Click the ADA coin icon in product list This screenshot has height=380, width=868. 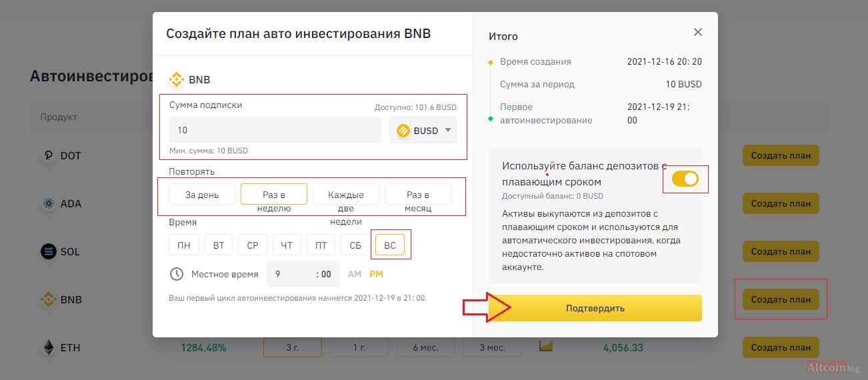(49, 203)
